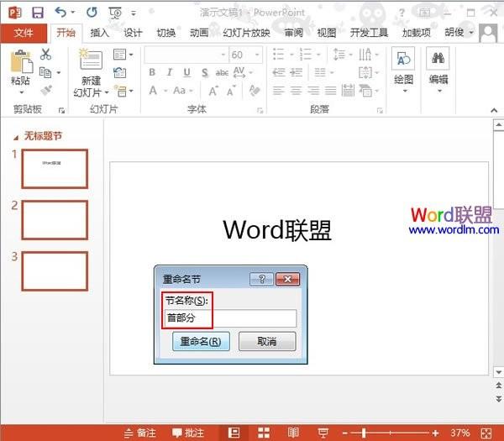
Task: Click Clear All Formatting icon
Action: pos(255,91)
